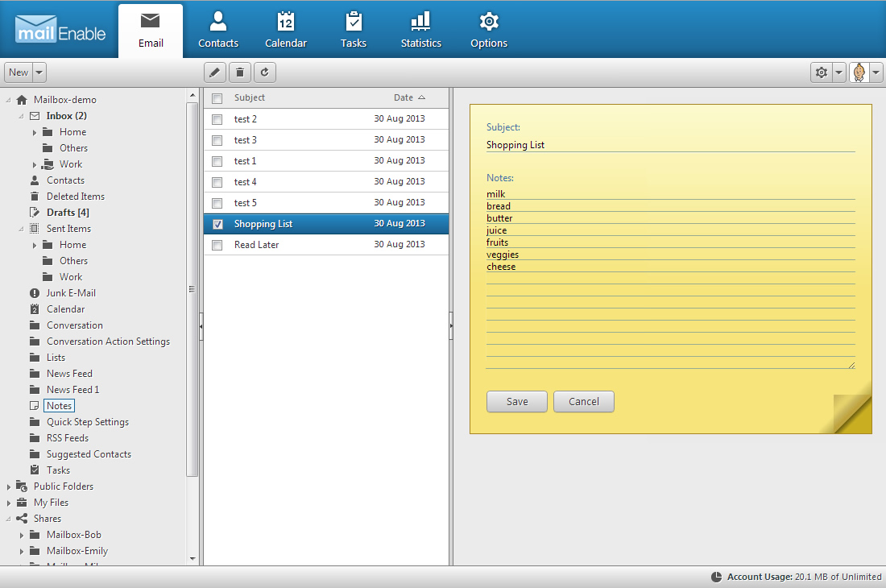Save the Shopping List note

click(516, 401)
